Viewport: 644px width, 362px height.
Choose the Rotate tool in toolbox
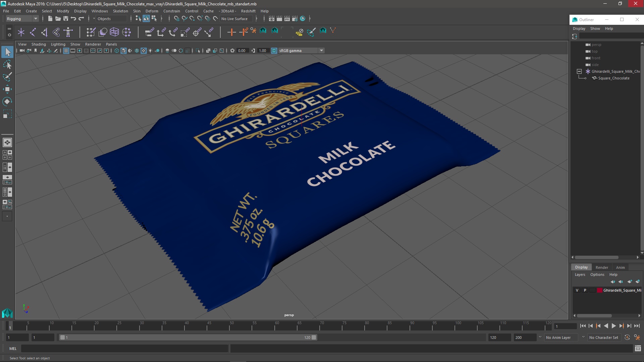7,101
